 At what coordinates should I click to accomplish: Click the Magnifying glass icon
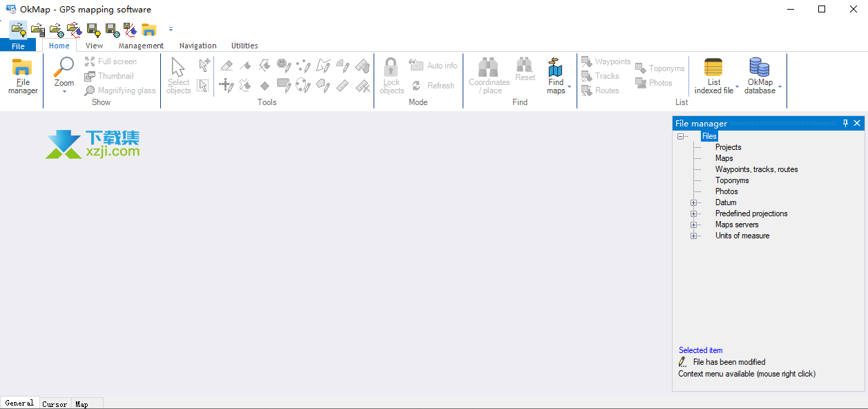(x=90, y=91)
